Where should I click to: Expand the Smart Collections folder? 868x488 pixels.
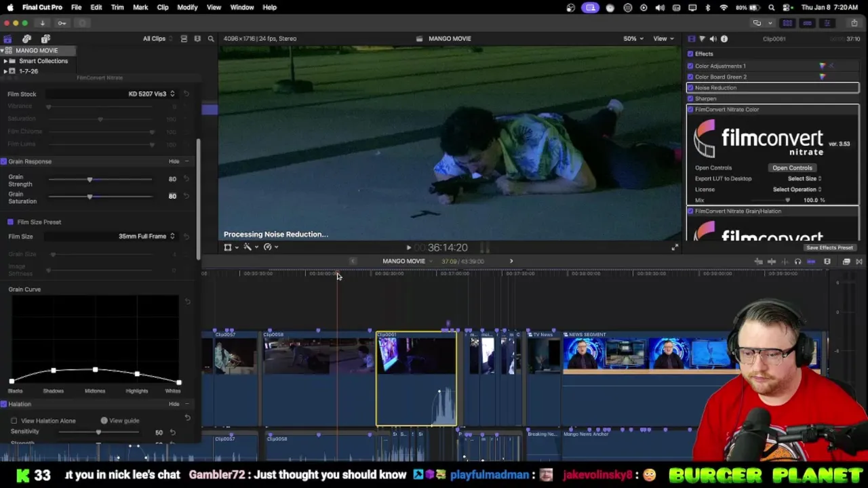pos(5,61)
